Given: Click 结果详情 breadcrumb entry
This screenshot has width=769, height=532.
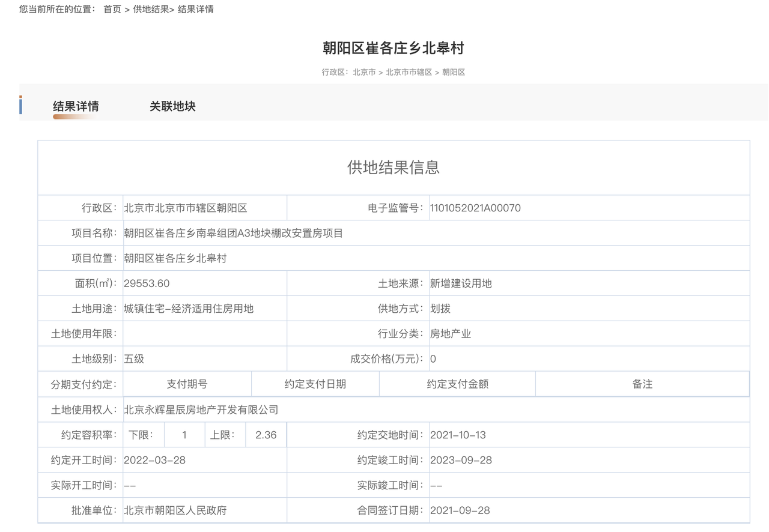Looking at the screenshot, I should click(196, 9).
